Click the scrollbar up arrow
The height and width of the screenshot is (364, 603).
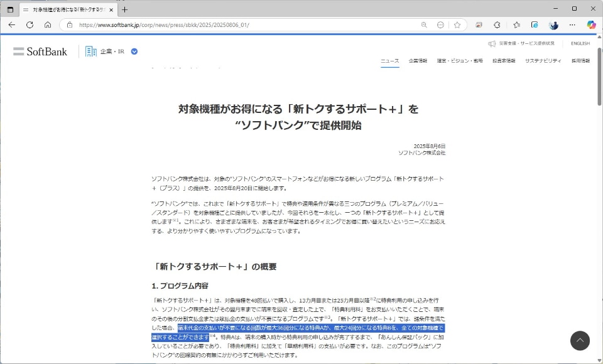tap(599, 37)
